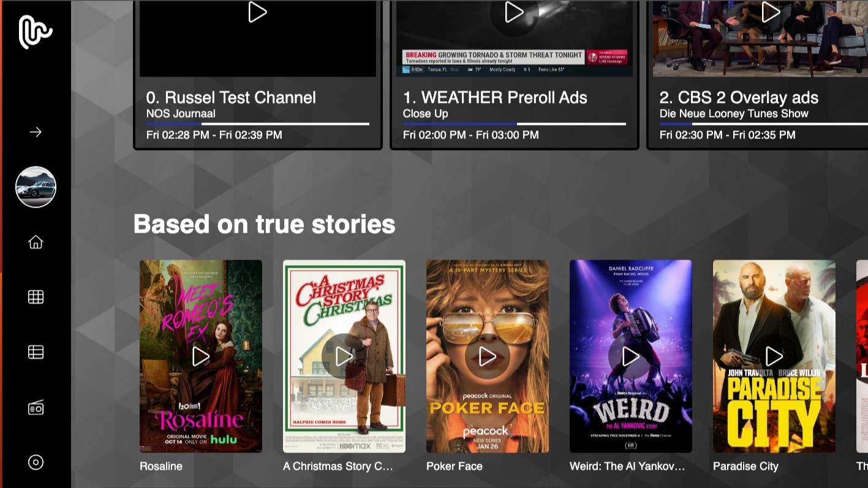Select the Close Up program title
Screen dimensions: 868x488
coord(425,114)
